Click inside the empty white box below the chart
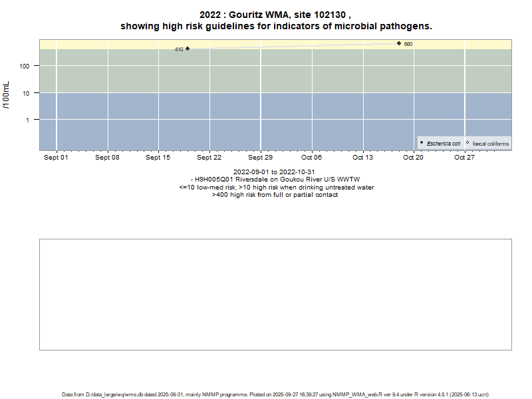Viewport: 532px width, 399px height. click(275, 294)
